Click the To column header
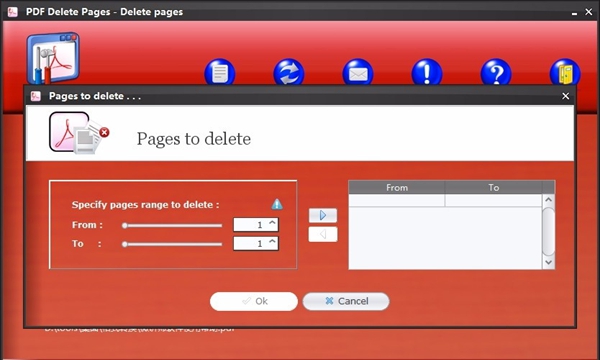Screen dimensions: 600x360 (494, 187)
